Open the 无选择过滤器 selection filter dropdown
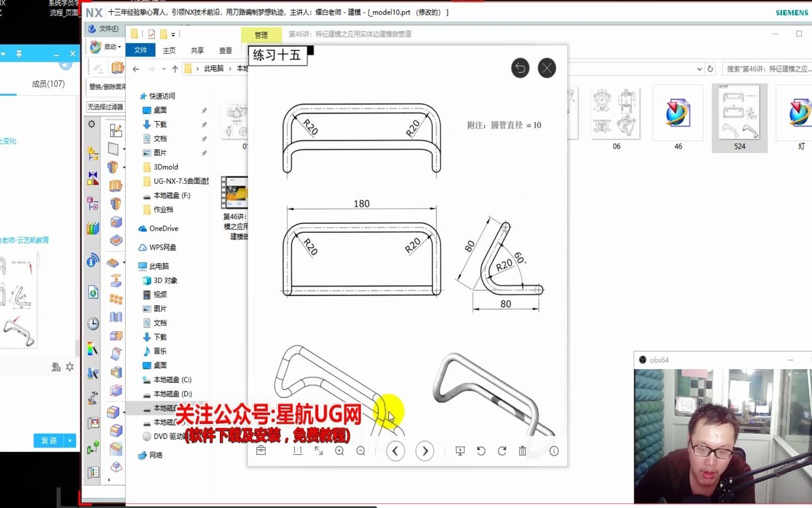This screenshot has width=812, height=508. pyautogui.click(x=106, y=107)
